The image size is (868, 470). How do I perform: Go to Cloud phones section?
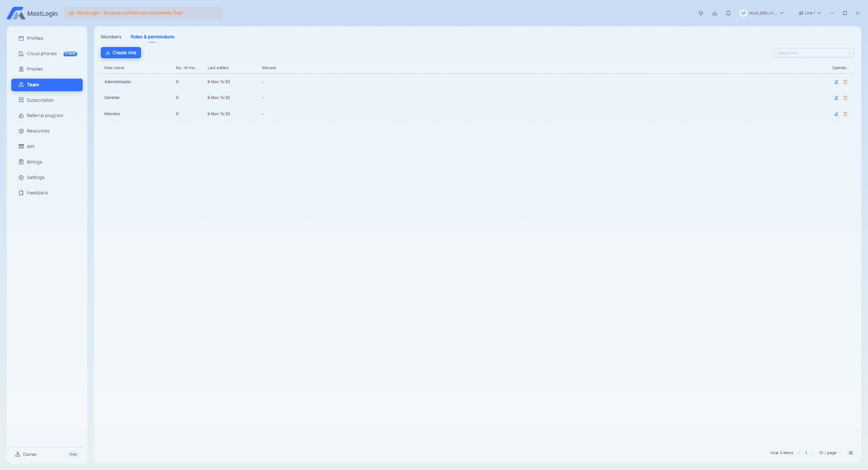42,54
